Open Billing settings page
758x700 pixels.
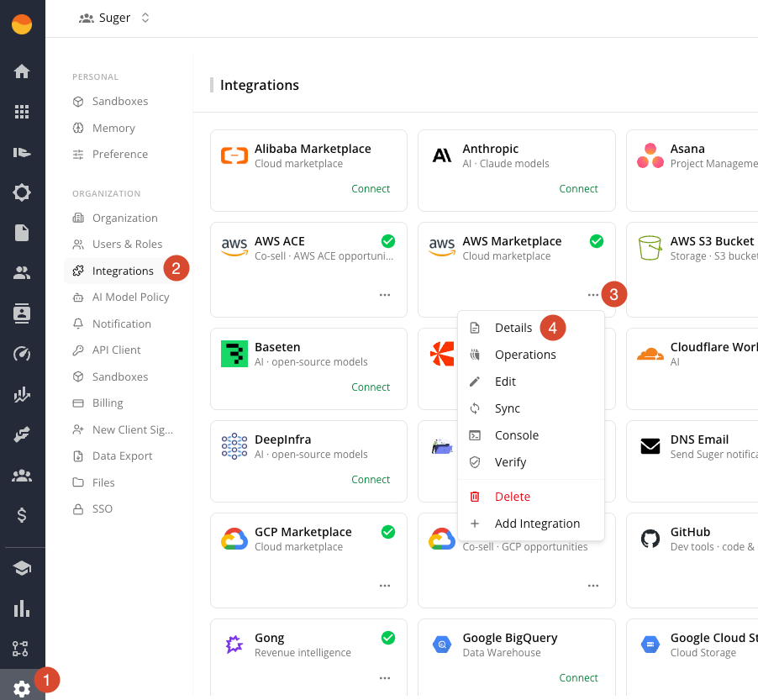coord(126,403)
